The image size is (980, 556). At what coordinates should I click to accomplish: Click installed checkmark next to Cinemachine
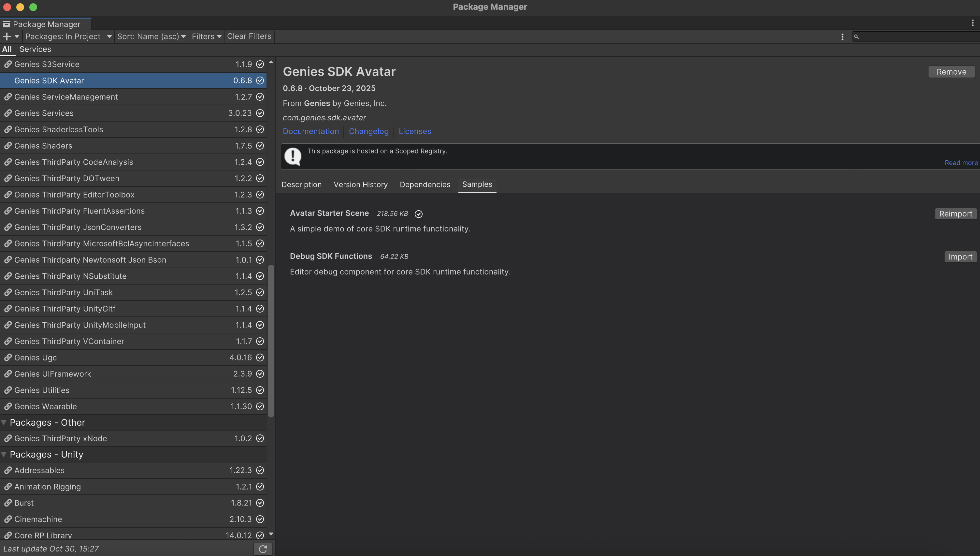[260, 519]
